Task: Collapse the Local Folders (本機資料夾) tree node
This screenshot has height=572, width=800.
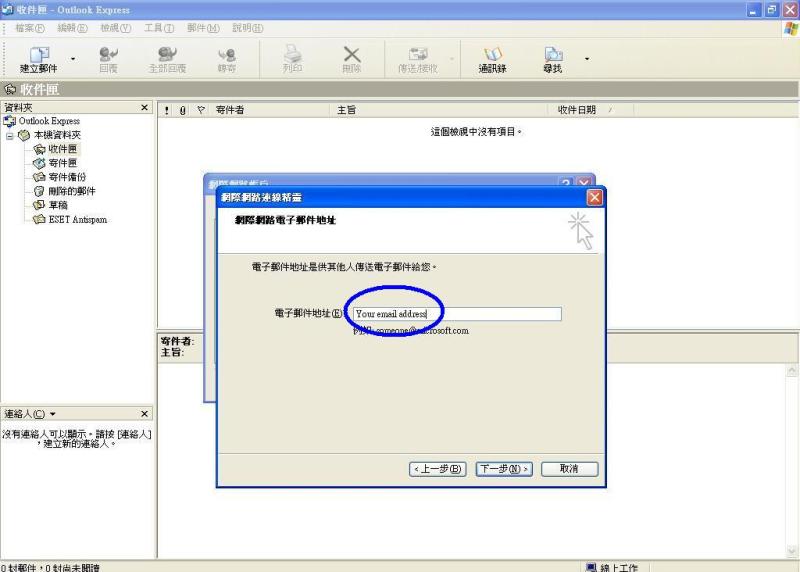Action: click(x=10, y=136)
